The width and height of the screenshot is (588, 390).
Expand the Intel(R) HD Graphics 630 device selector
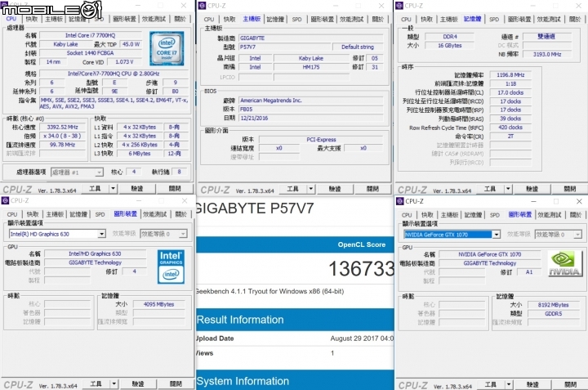[x=101, y=234]
